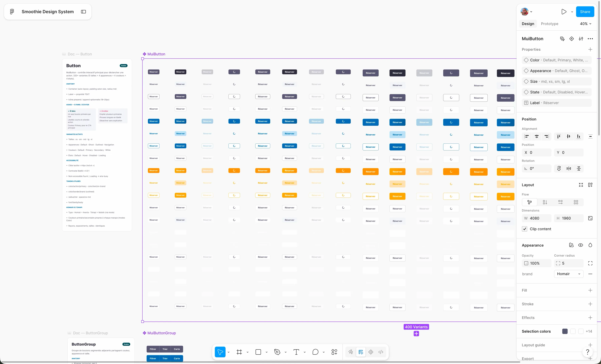601x364 pixels.
Task: Click the purple add variant plus button
Action: coord(416,333)
